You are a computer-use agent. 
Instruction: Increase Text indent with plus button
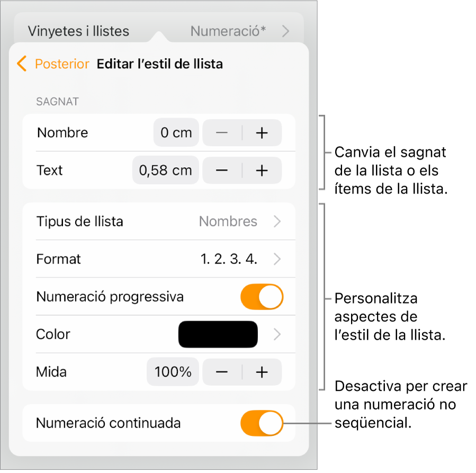coord(262,170)
